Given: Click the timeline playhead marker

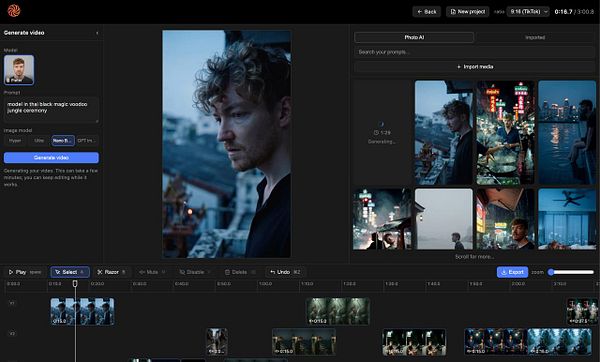Looking at the screenshot, I should pos(75,284).
